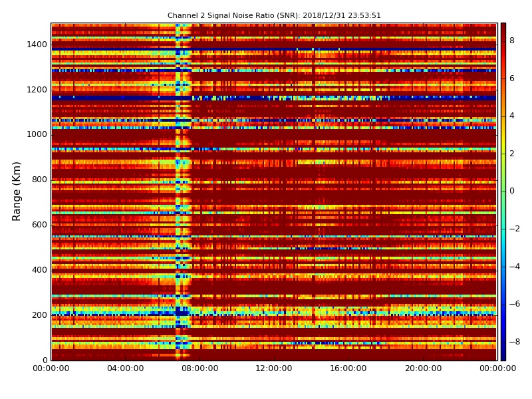Click the 12:00:00 time axis label

point(274,368)
